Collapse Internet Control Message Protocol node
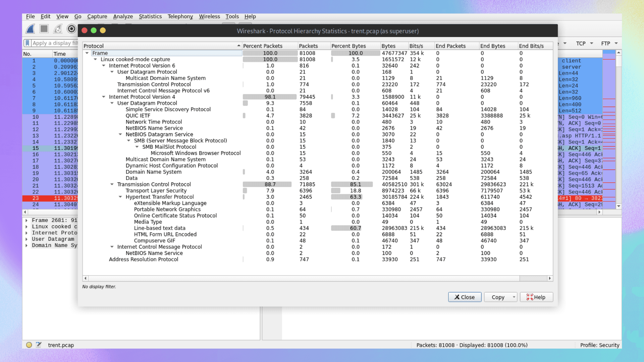The height and width of the screenshot is (362, 644). click(x=112, y=247)
